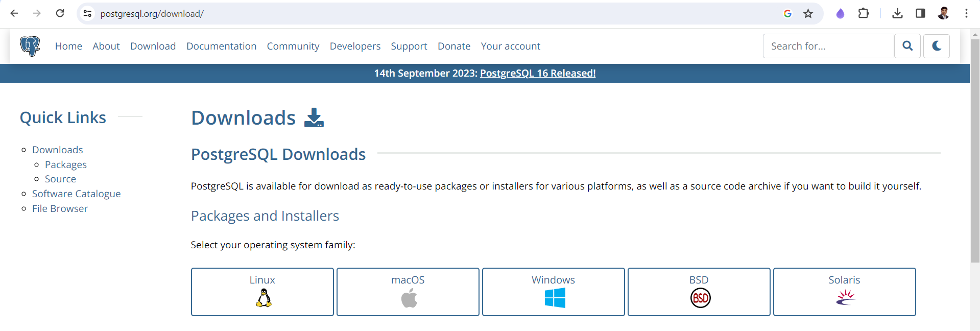Open Chrome's three-dot menu
Screen dimensions: 980x331
(x=966, y=14)
